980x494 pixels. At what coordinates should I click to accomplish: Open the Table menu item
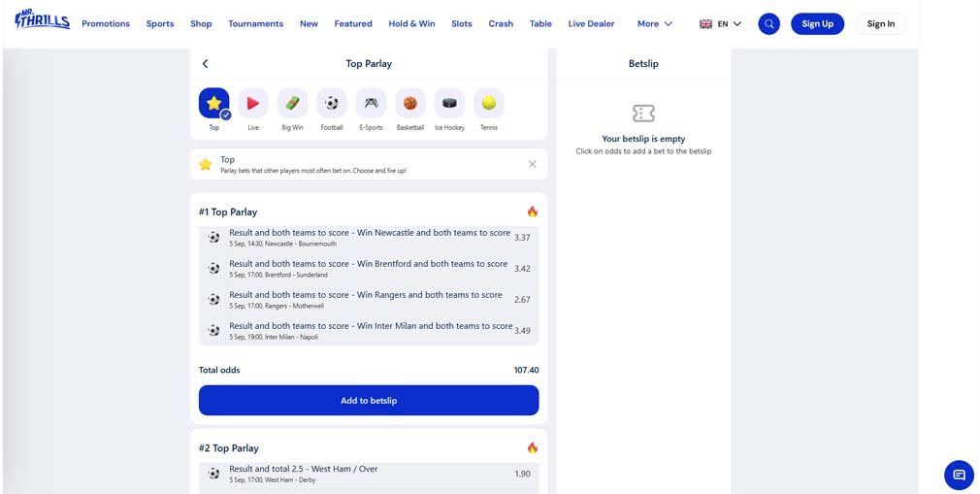[540, 23]
